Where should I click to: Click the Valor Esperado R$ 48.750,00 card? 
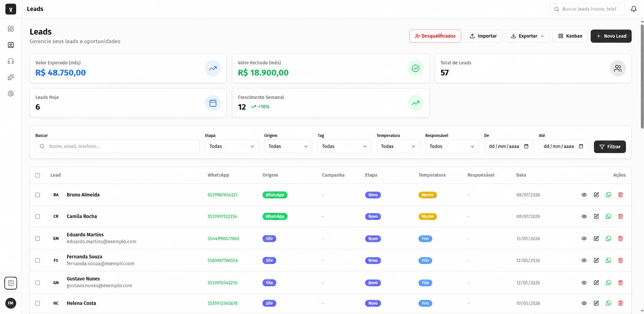click(128, 68)
